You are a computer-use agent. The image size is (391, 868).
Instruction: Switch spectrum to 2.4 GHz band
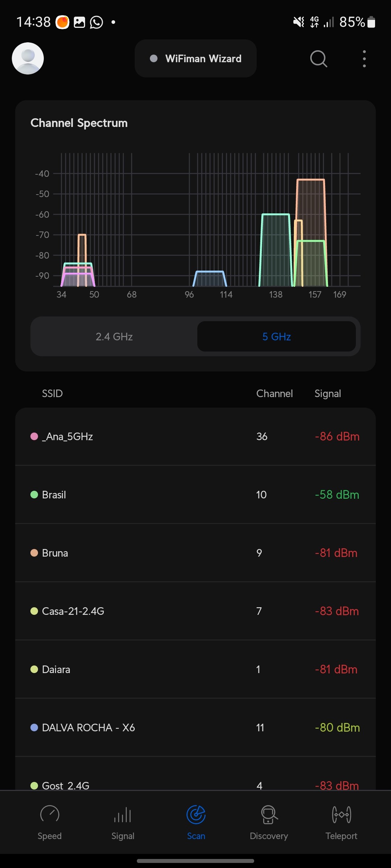coord(114,337)
